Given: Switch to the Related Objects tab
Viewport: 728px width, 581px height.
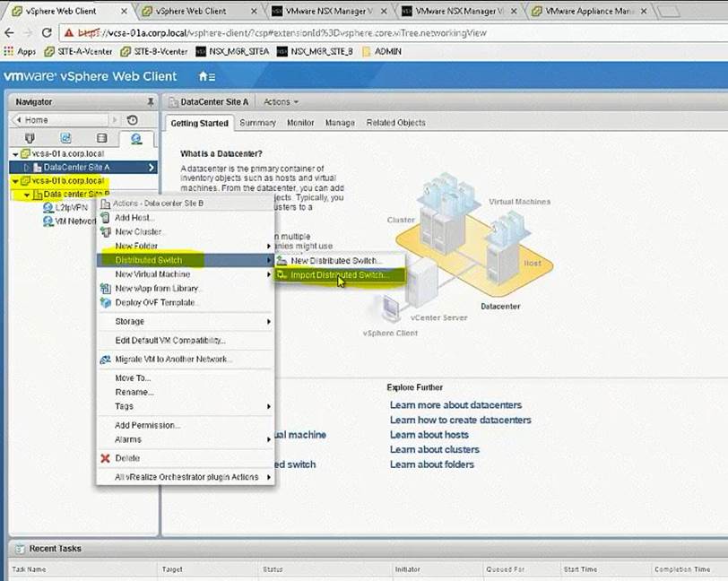Looking at the screenshot, I should [x=395, y=123].
